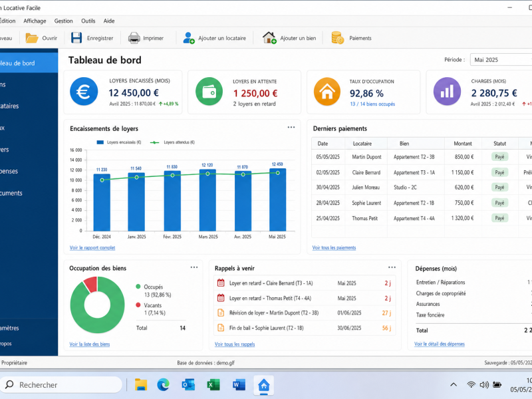Open the Aide menu
The height and width of the screenshot is (399, 532).
click(x=109, y=21)
